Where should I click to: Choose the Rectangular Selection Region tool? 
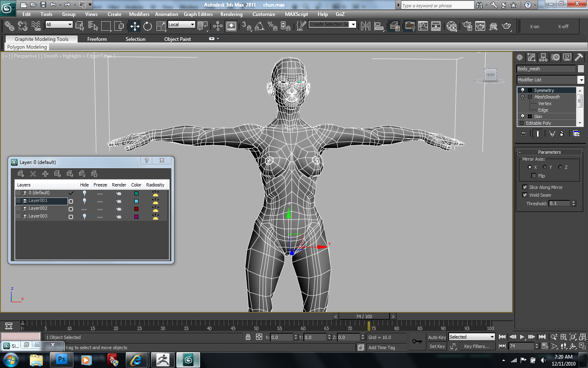(106, 26)
